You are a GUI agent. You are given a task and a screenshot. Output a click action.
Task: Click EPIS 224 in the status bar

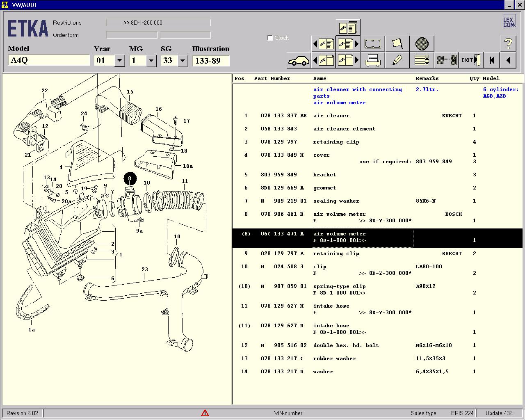pyautogui.click(x=462, y=413)
